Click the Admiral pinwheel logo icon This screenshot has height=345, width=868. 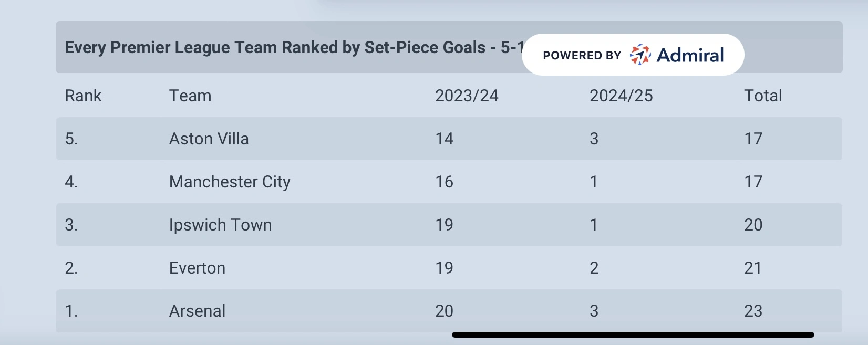[x=640, y=55]
